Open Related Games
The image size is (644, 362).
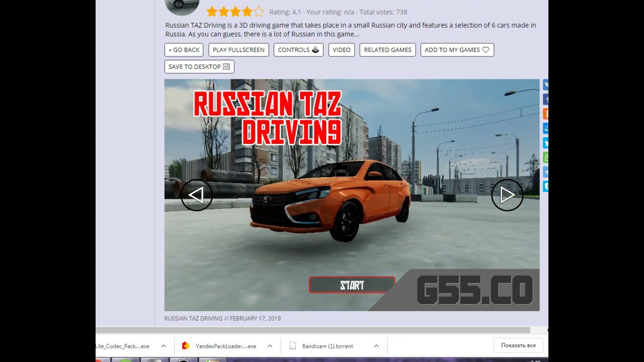[x=387, y=50]
